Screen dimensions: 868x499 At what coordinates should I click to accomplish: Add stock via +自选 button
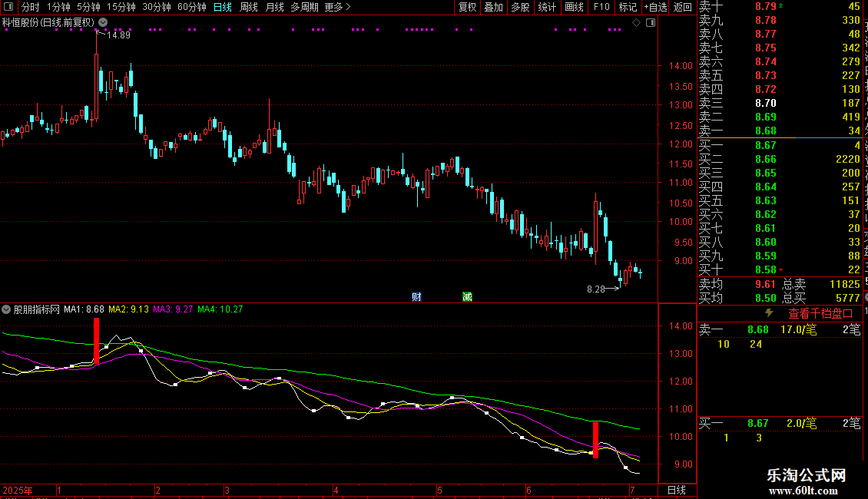tap(655, 7)
